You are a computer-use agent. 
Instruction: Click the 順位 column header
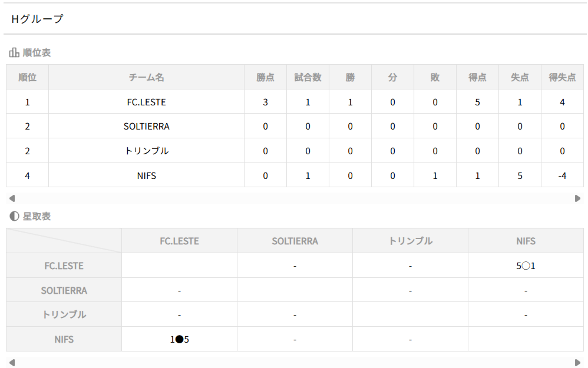(27, 78)
